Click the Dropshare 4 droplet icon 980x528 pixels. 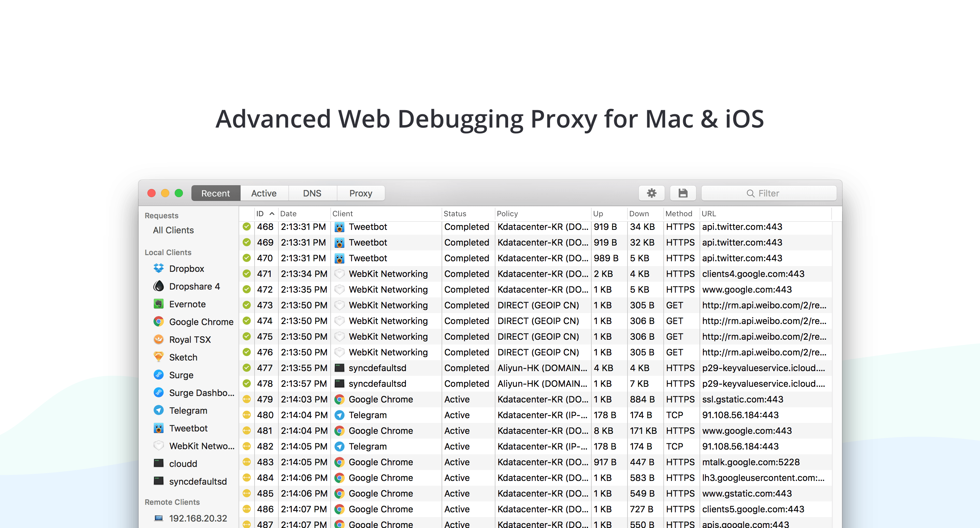click(159, 286)
